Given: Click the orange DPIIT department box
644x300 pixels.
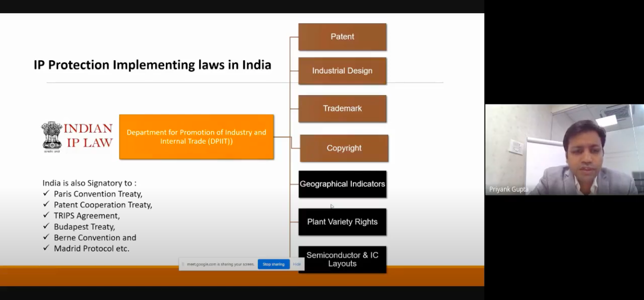Looking at the screenshot, I should tap(197, 137).
